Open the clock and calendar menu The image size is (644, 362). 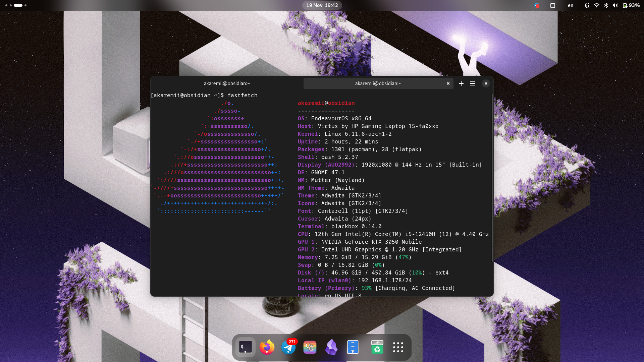[x=322, y=5]
